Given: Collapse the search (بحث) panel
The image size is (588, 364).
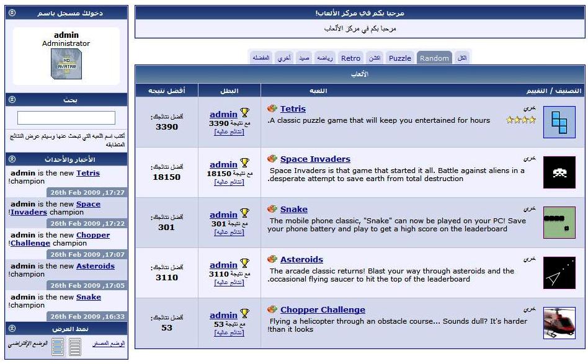Looking at the screenshot, I should (13, 100).
